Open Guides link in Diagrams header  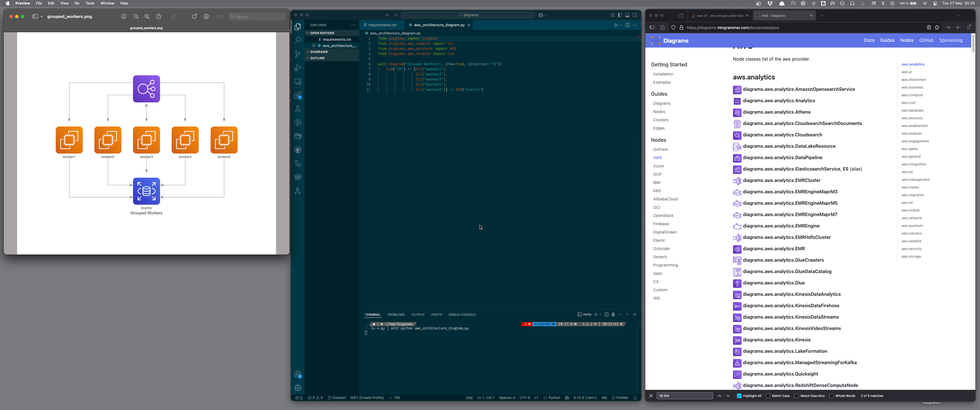pos(887,40)
